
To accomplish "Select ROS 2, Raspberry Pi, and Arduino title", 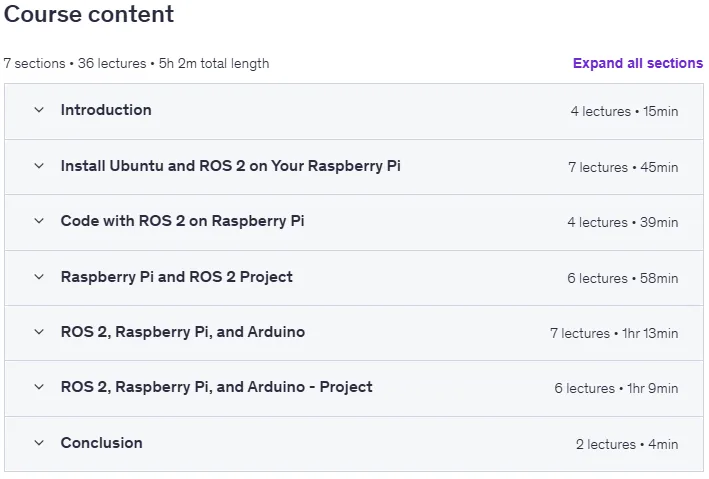I will tap(183, 332).
